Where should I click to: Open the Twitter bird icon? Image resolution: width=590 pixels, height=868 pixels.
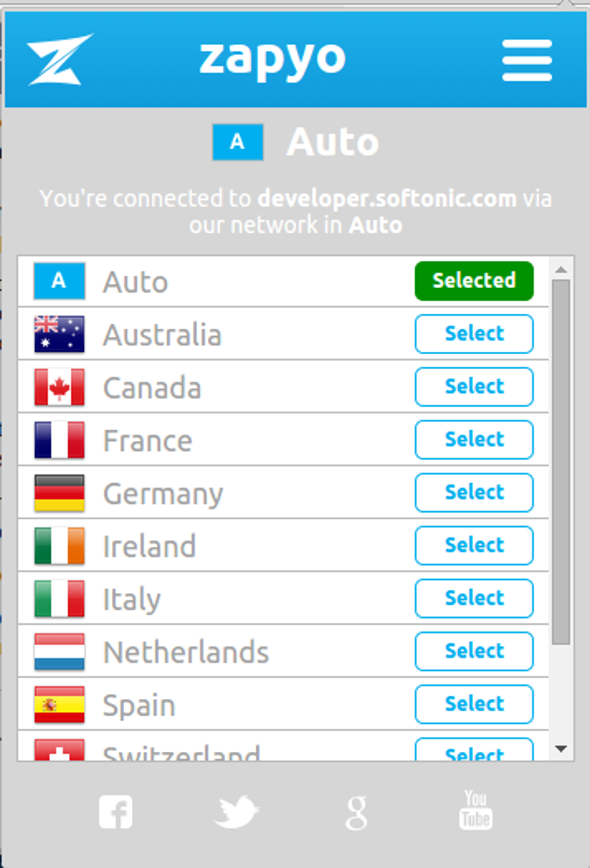[236, 812]
